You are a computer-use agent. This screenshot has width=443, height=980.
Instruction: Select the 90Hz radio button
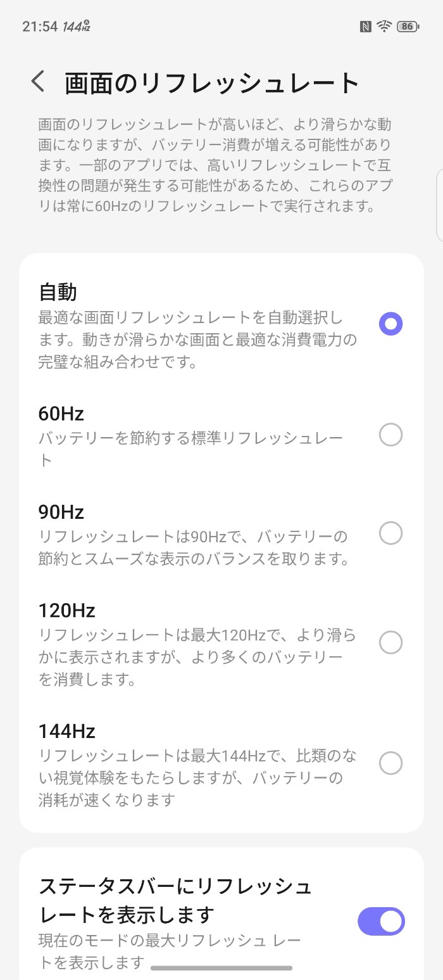tap(390, 533)
